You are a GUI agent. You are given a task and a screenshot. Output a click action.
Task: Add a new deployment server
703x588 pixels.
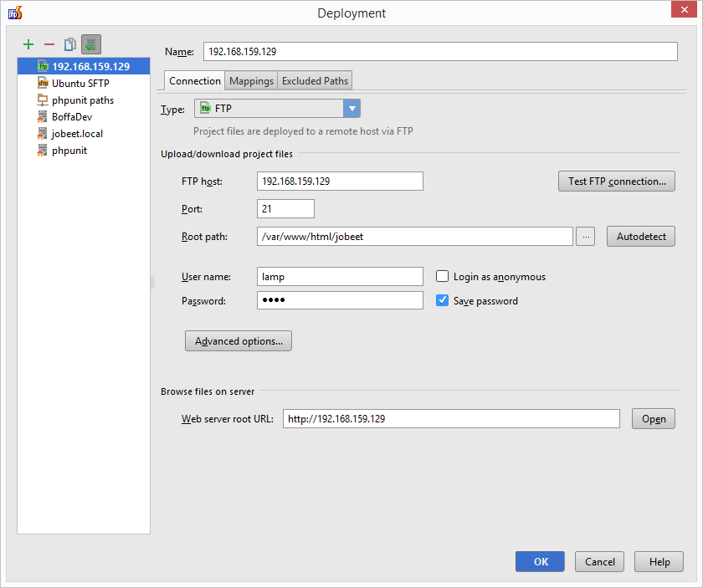point(28,44)
